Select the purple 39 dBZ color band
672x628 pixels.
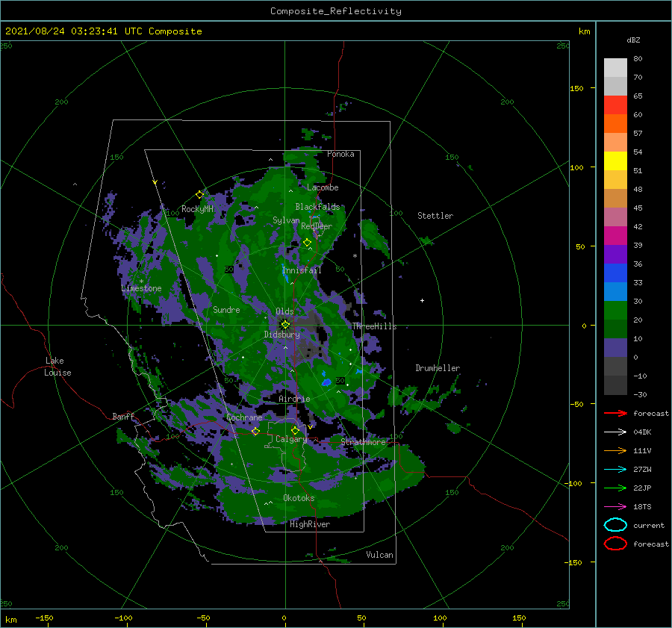[x=615, y=254]
